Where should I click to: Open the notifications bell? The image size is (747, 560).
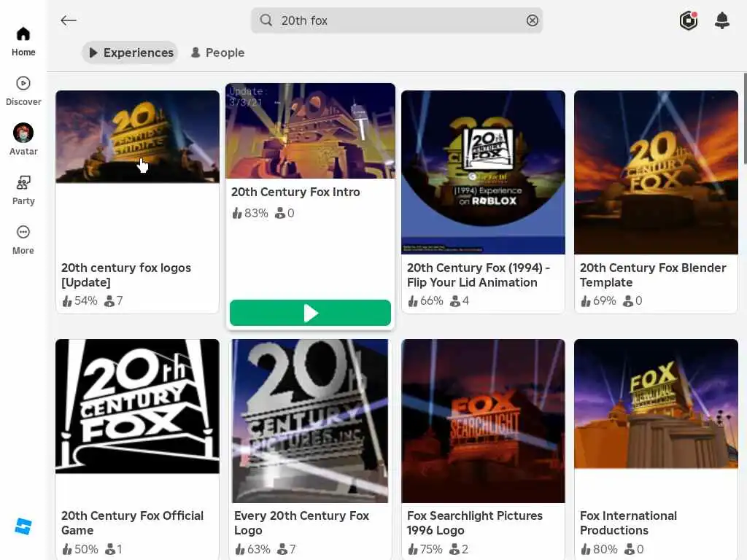point(722,20)
